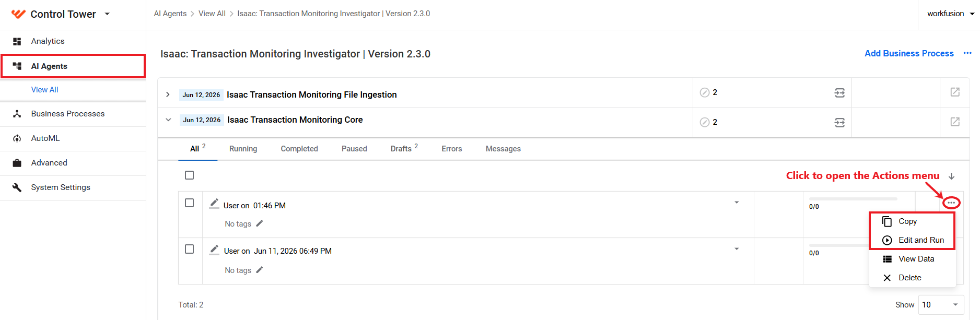Edit the Jun 11, 2026 06:49 PM instance name

tap(214, 250)
